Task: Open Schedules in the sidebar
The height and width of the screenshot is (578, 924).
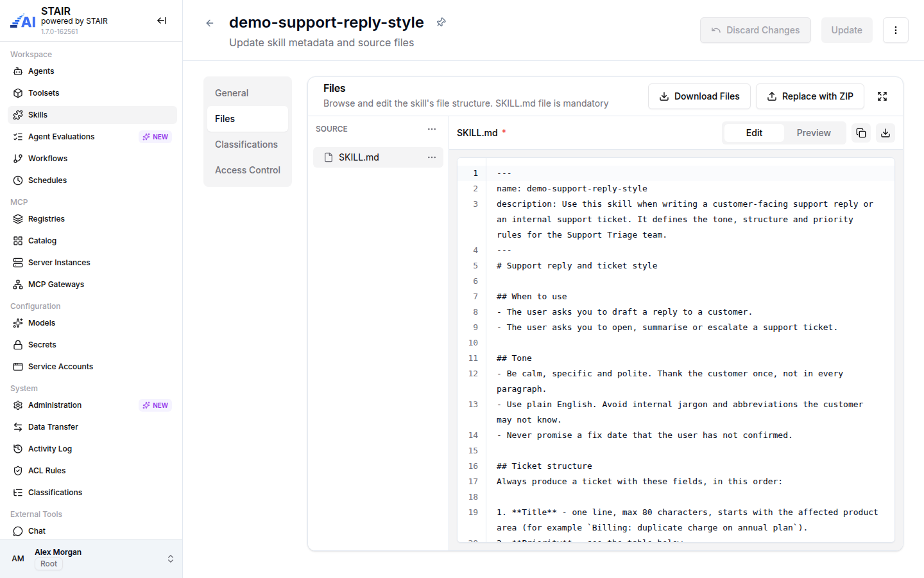Action: (x=92, y=180)
